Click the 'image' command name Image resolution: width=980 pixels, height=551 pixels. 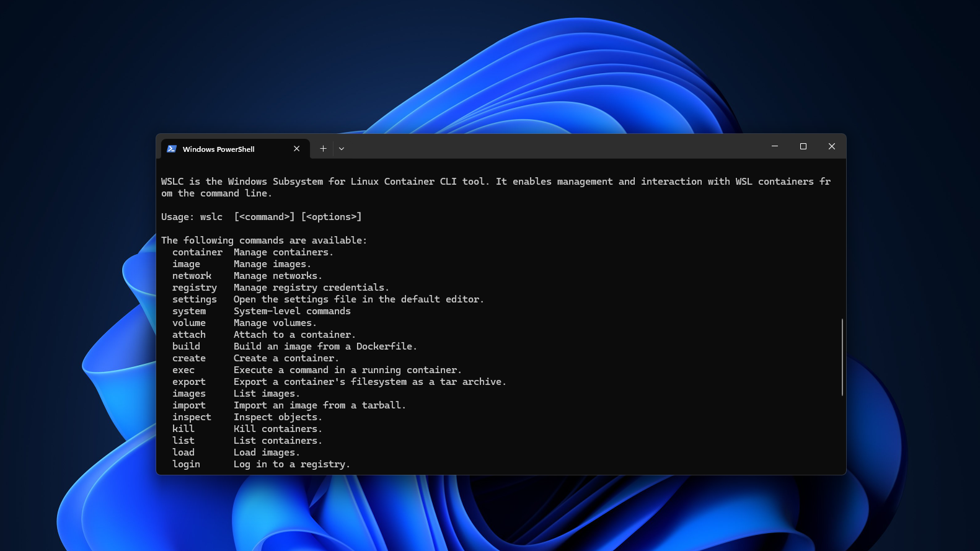(186, 264)
